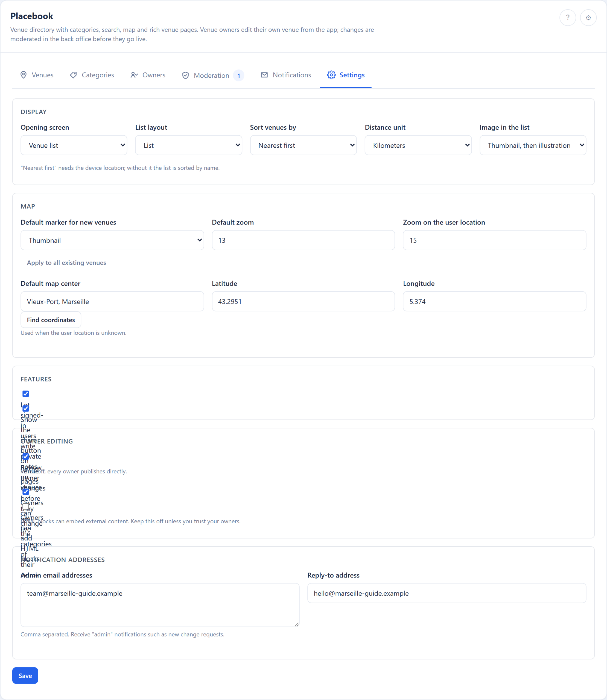Open the Categories tab
The height and width of the screenshot is (700, 607).
(92, 75)
